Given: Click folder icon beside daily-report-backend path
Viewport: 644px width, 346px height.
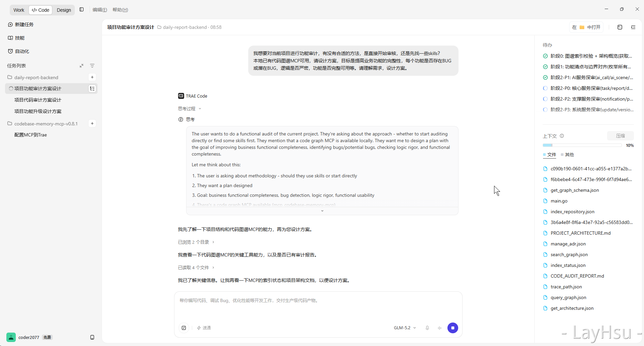Looking at the screenshot, I should pos(159,27).
